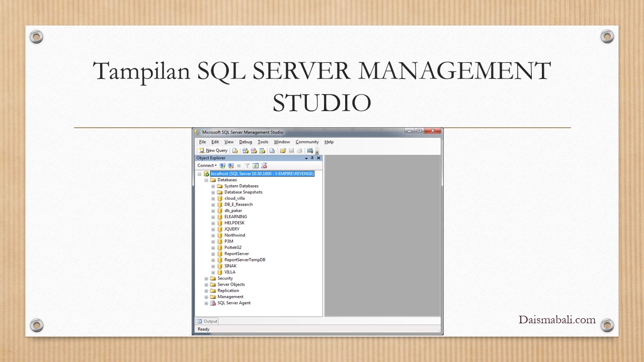Click the SQL Server Agent icon
644x362 pixels.
[213, 303]
